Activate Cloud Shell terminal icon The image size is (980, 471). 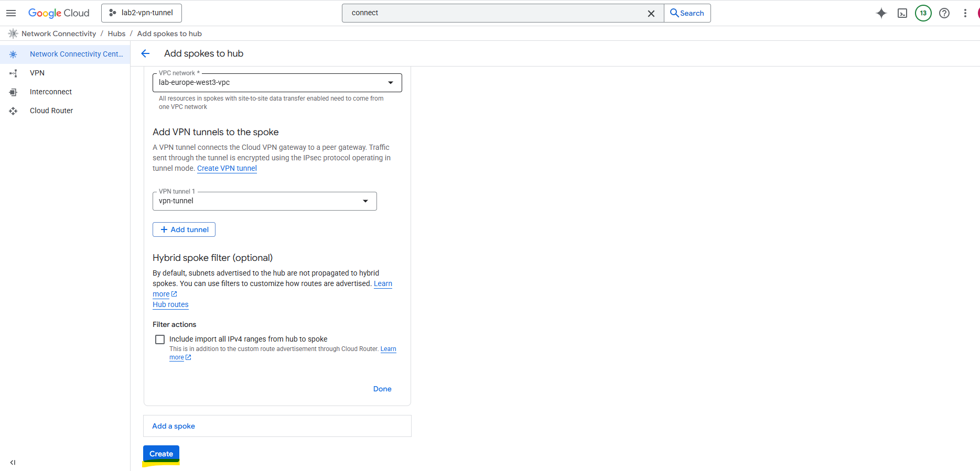tap(902, 13)
